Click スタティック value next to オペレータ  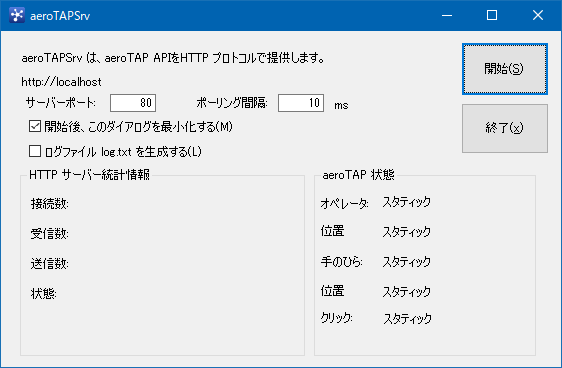406,202
